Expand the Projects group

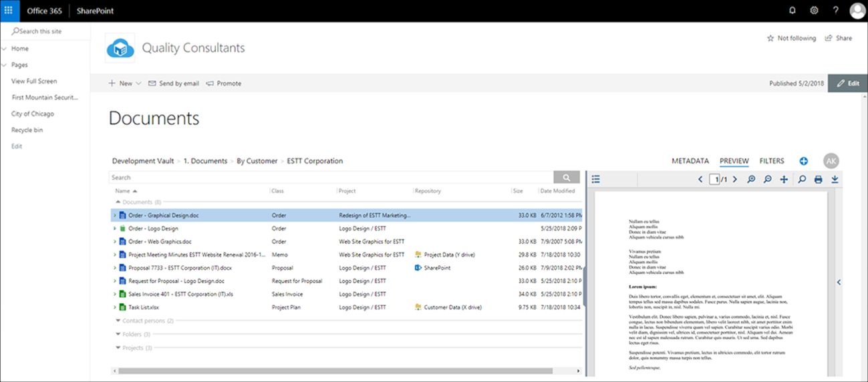pyautogui.click(x=118, y=348)
